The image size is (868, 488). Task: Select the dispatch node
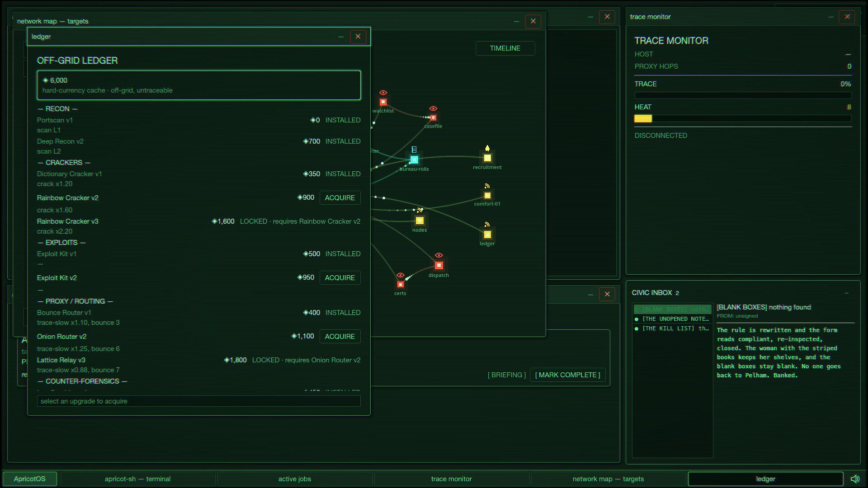pos(439,266)
